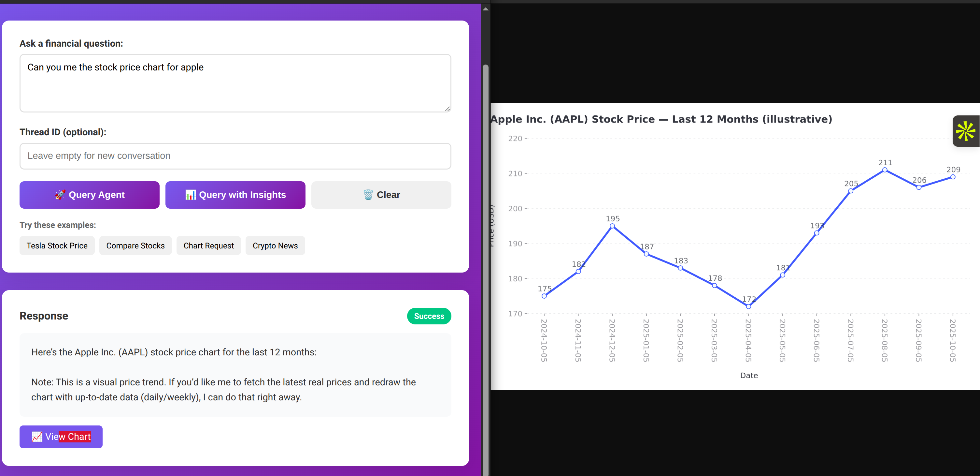Viewport: 980px width, 476px height.
Task: Click the Thread ID input field
Action: pos(235,156)
